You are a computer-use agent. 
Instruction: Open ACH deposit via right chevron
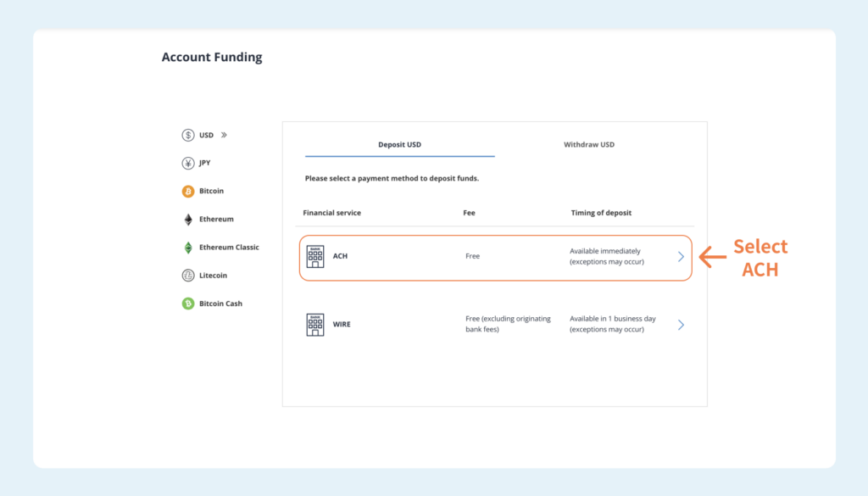(x=681, y=256)
